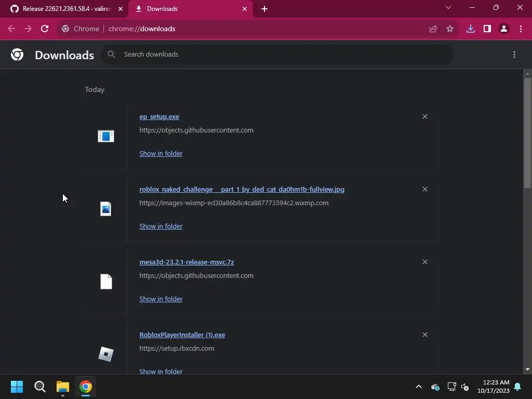This screenshot has height=399, width=532.
Task: Open the Chrome profile avatar
Action: [x=504, y=29]
